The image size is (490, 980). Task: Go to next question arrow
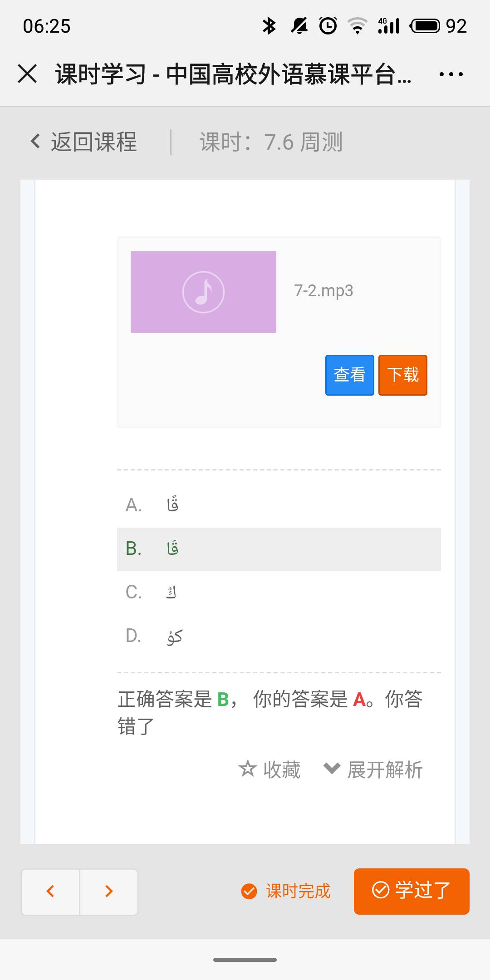(x=109, y=892)
